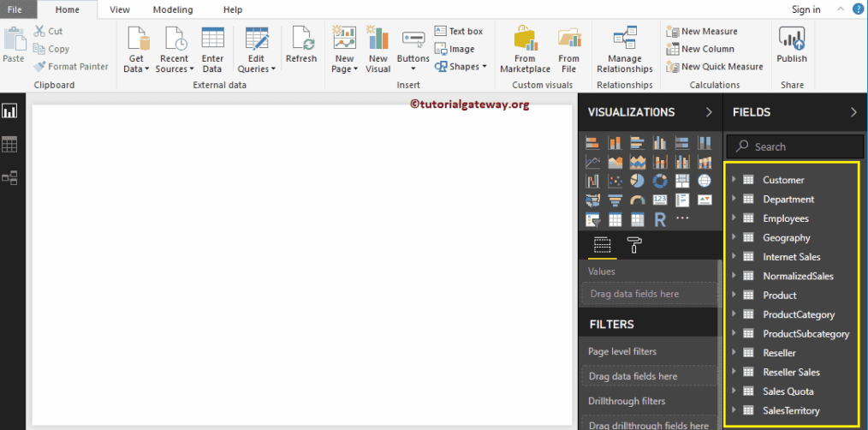The image size is (868, 430).
Task: Add a Donut chart visual
Action: 660,181
